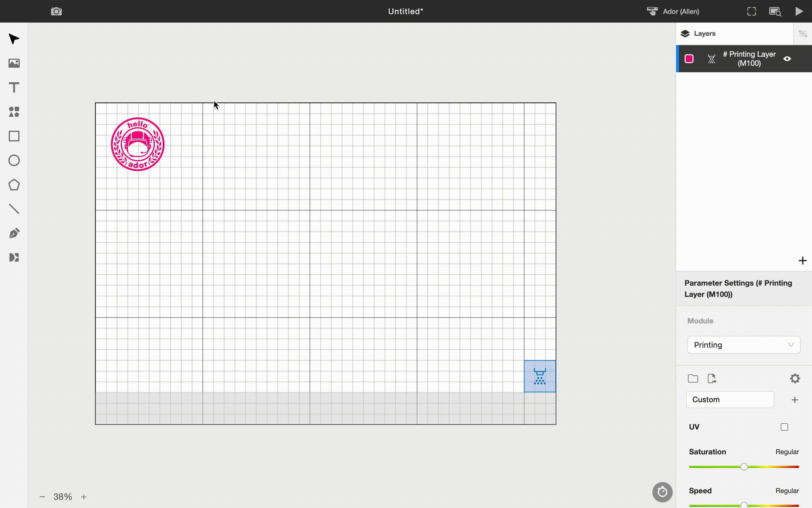Adjust the Saturation slider handle

[744, 467]
